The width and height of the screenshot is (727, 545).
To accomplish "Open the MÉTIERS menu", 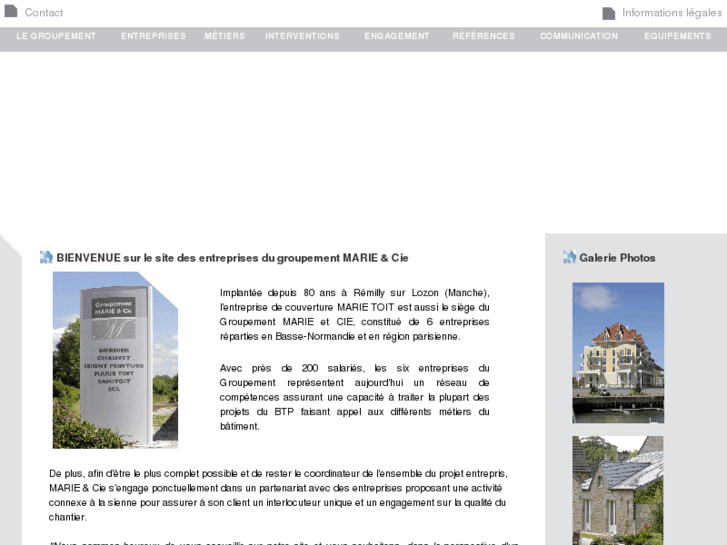I will [225, 36].
